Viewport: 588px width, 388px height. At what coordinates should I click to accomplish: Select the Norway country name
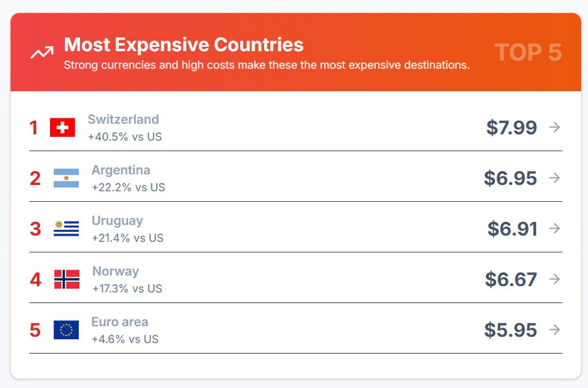(x=116, y=271)
